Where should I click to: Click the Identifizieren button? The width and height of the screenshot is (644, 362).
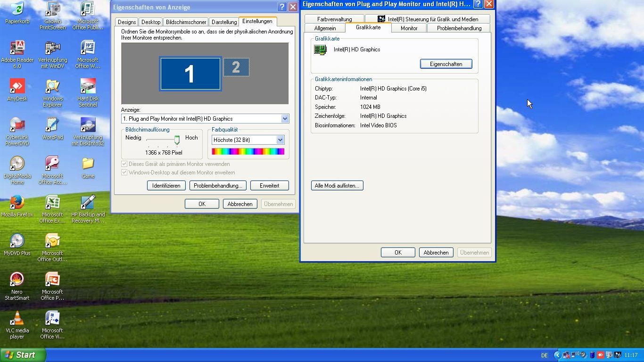pos(166,186)
